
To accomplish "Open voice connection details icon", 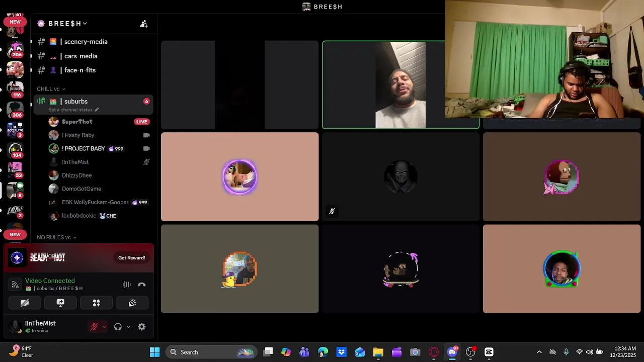I will click(x=15, y=285).
